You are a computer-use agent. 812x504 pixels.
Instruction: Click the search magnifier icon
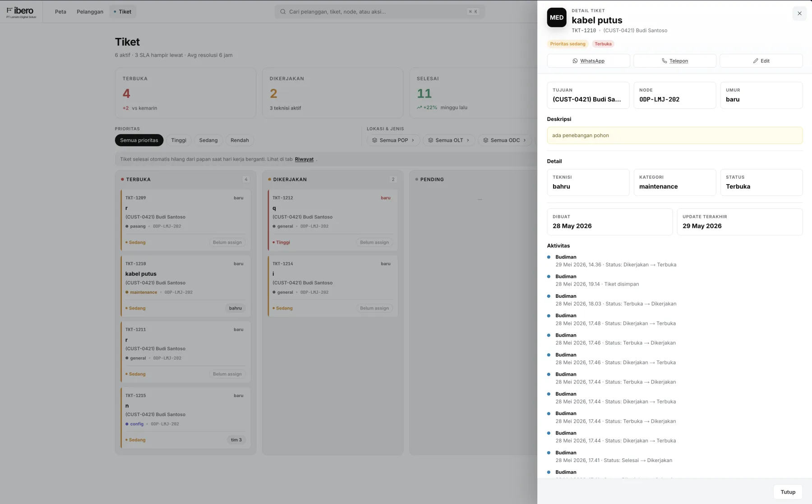tap(283, 12)
